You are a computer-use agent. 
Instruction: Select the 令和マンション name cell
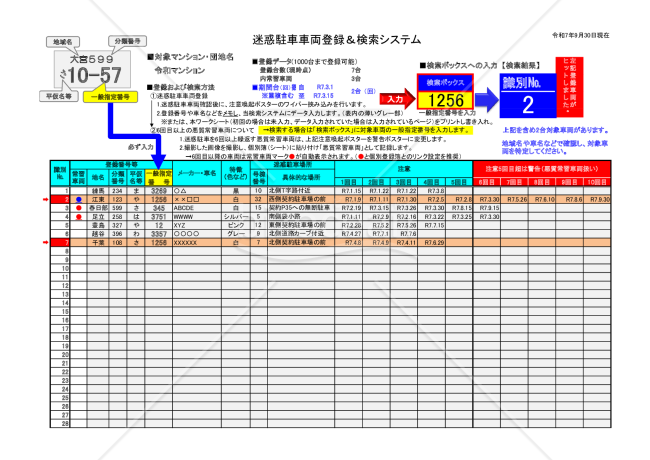pyautogui.click(x=179, y=70)
